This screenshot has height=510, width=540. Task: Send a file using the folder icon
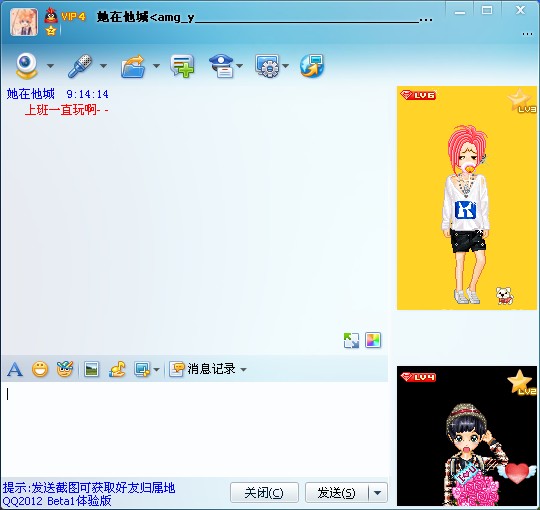pos(133,66)
